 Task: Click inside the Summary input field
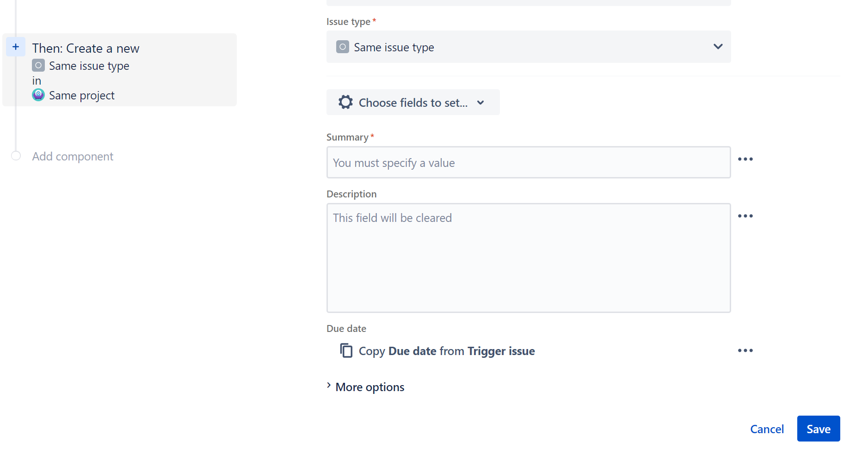tap(529, 162)
